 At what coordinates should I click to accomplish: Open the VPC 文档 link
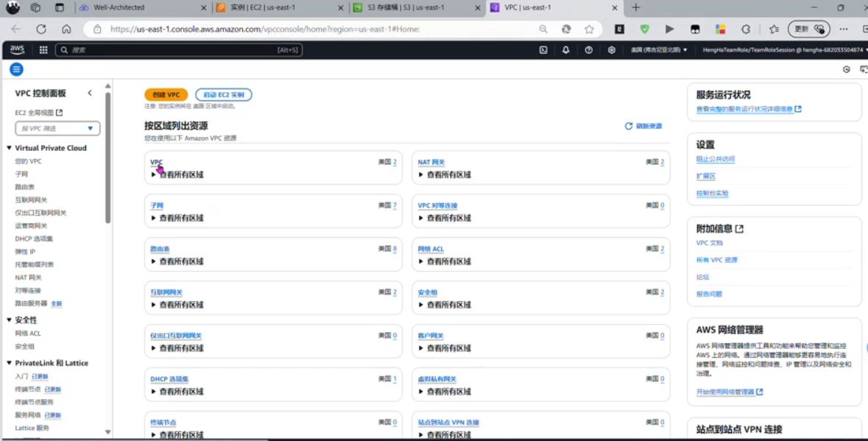[709, 243]
